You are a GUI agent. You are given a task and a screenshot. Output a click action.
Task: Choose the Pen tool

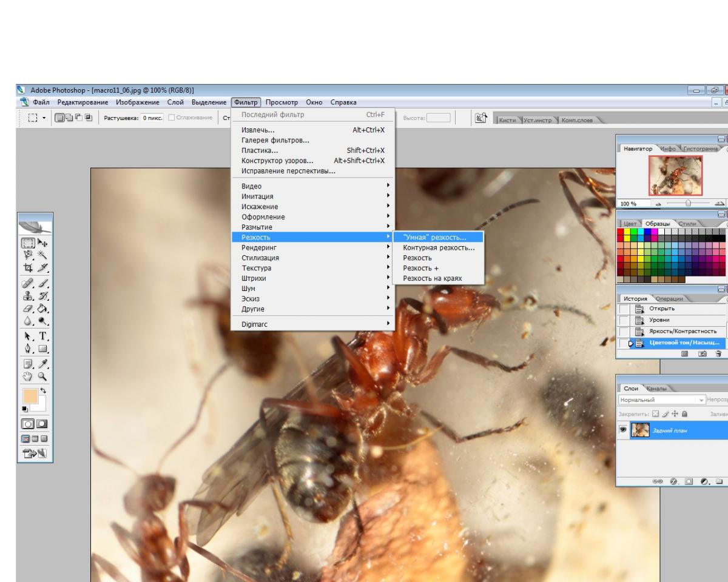[x=28, y=349]
